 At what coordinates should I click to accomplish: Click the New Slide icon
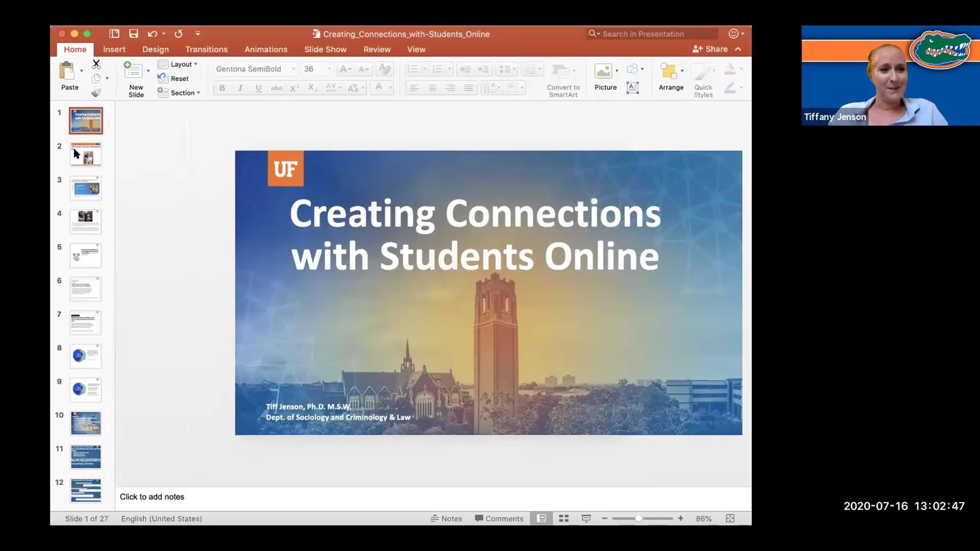134,71
